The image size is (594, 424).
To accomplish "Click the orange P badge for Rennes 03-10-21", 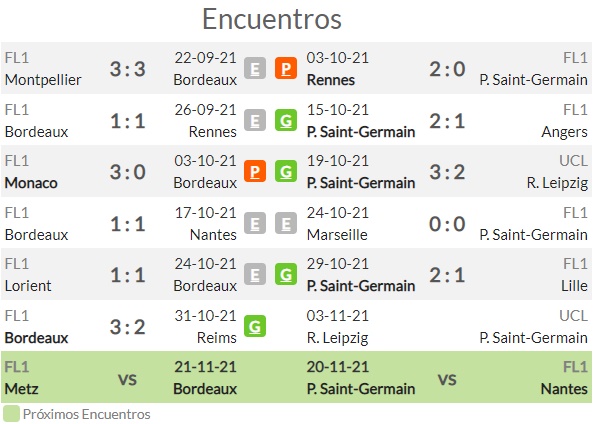I will tap(286, 69).
